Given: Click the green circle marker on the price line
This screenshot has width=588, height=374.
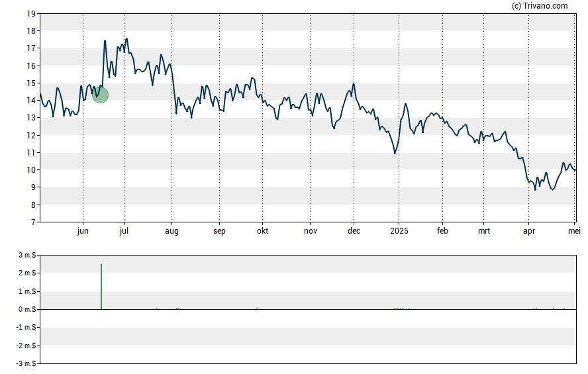Looking at the screenshot, I should click(x=100, y=95).
